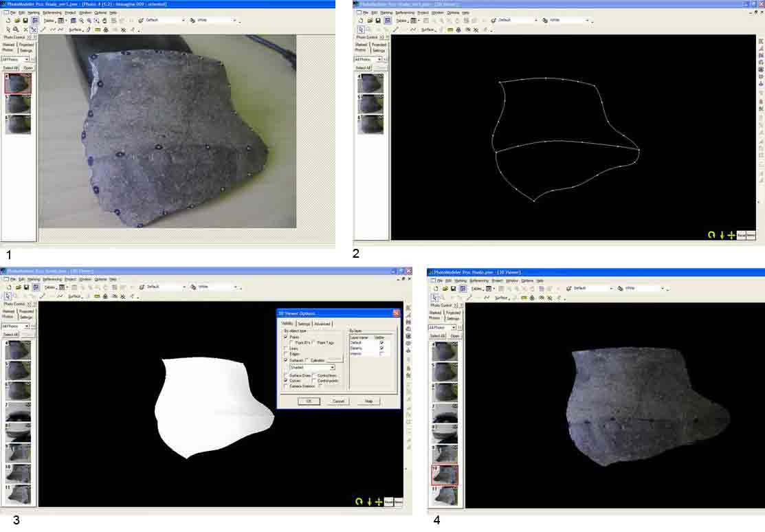765x532 pixels.
Task: Click the Open folder icon in window 1's toolbar
Action: (x=16, y=21)
